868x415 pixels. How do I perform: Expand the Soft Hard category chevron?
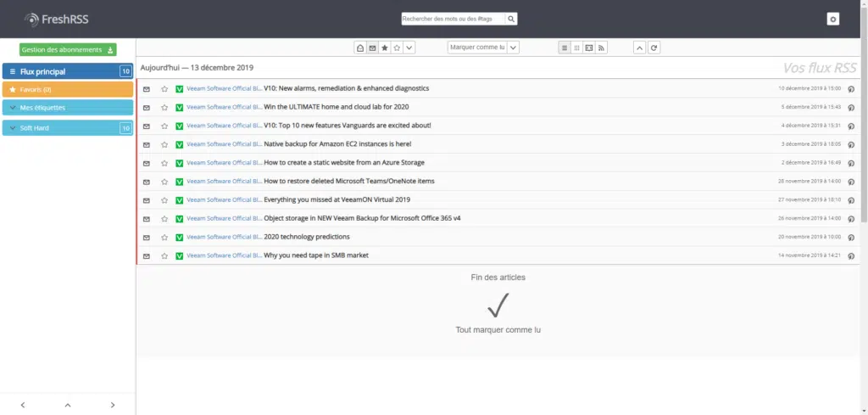13,128
